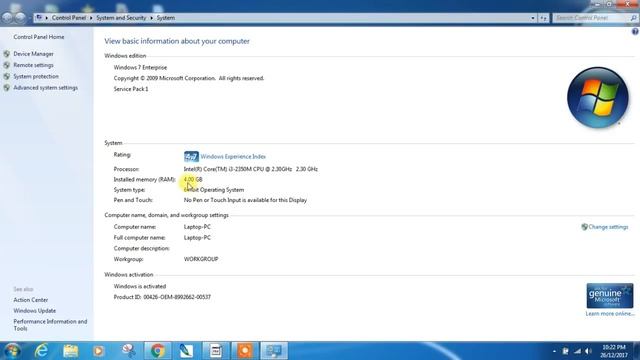Open the orange recorder app in taskbar
This screenshot has height=360, width=640.
pyautogui.click(x=245, y=351)
